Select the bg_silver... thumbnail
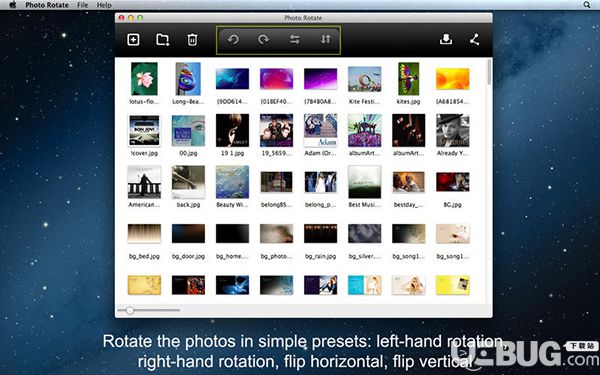 pyautogui.click(x=365, y=233)
